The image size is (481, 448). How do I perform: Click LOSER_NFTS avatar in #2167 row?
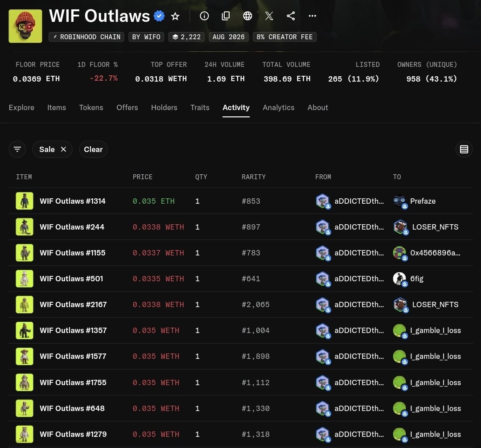(x=401, y=305)
